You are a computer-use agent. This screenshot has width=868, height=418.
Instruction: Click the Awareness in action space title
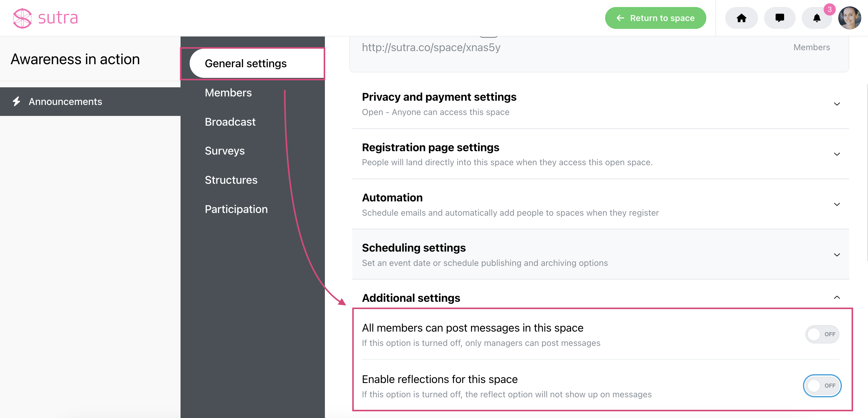pos(75,59)
